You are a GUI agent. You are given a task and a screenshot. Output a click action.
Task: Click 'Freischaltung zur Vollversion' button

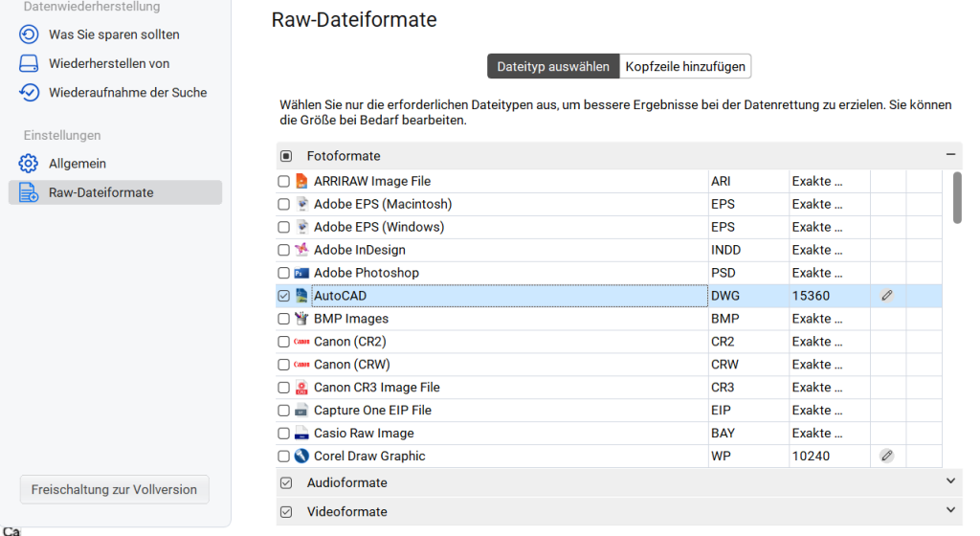(x=115, y=490)
